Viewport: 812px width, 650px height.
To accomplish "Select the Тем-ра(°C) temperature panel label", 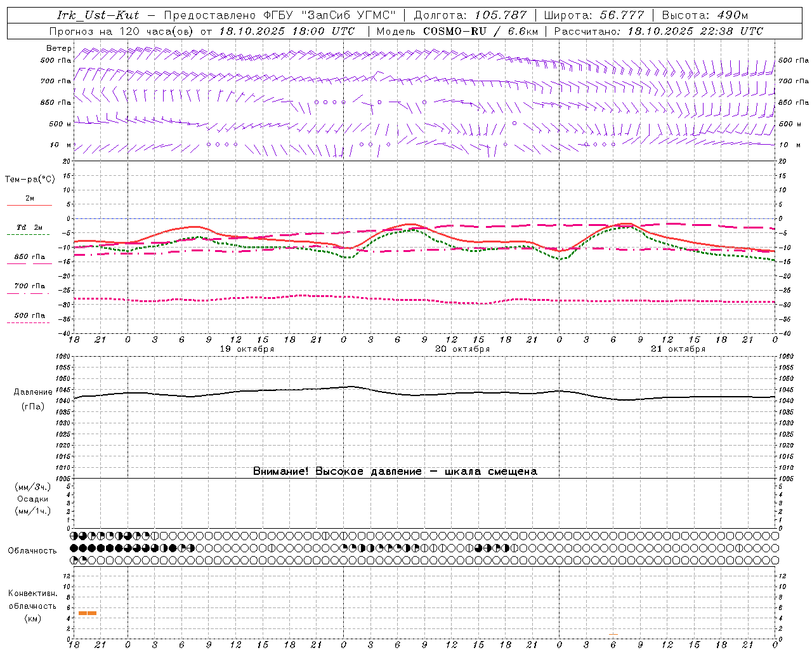I will click(x=30, y=180).
